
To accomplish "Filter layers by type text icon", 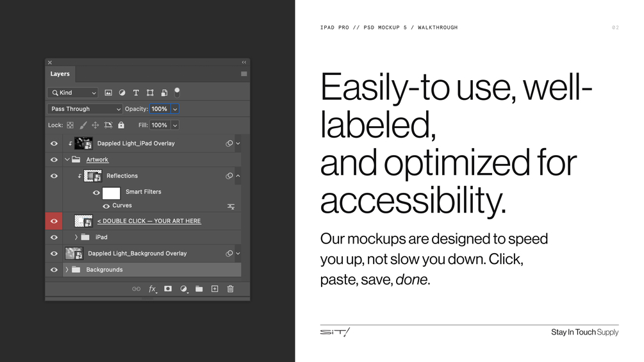I will click(136, 93).
